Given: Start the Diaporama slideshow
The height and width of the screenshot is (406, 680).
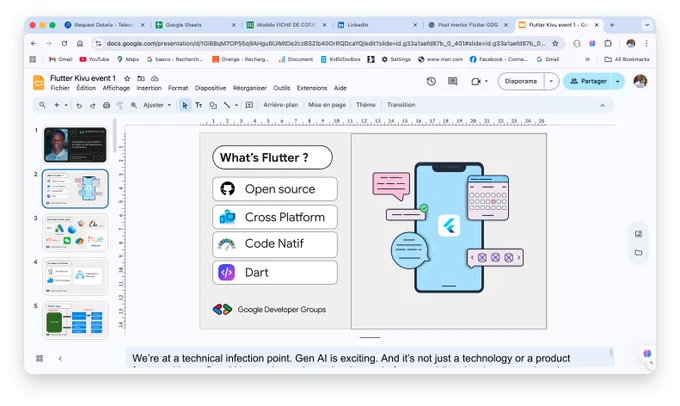Looking at the screenshot, I should point(521,81).
